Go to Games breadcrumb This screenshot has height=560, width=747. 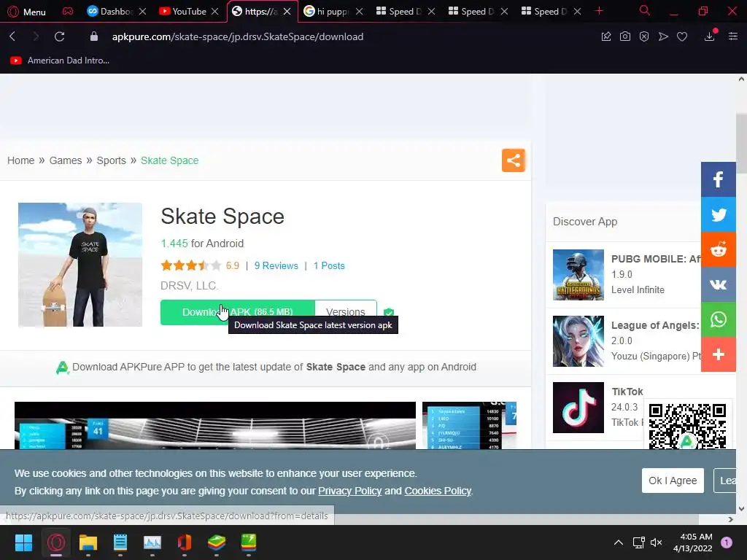point(66,160)
